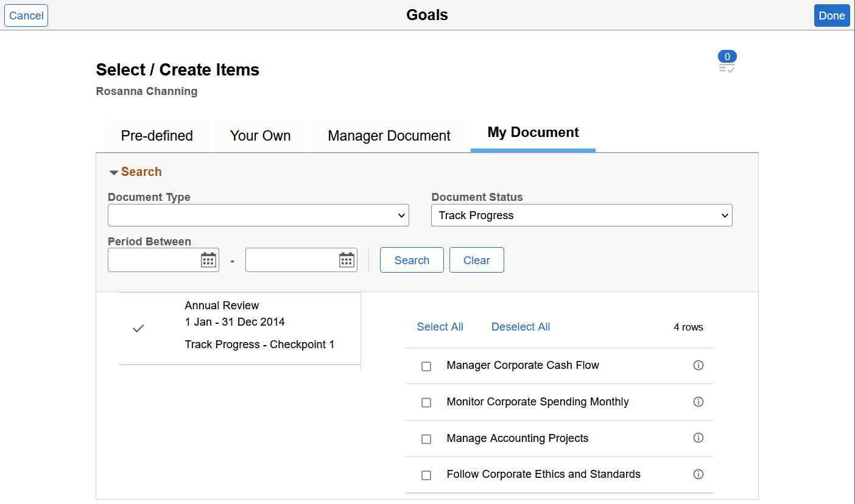View info for Follow Corporate Ethics and Standards
The height and width of the screenshot is (504, 855).
coord(698,474)
